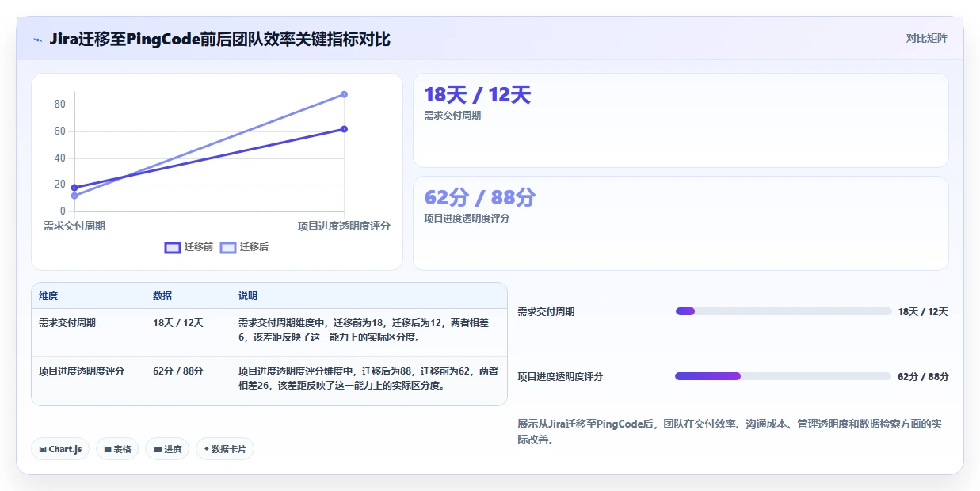Click the 表格 tag chip
This screenshot has width=980, height=491.
(117, 449)
